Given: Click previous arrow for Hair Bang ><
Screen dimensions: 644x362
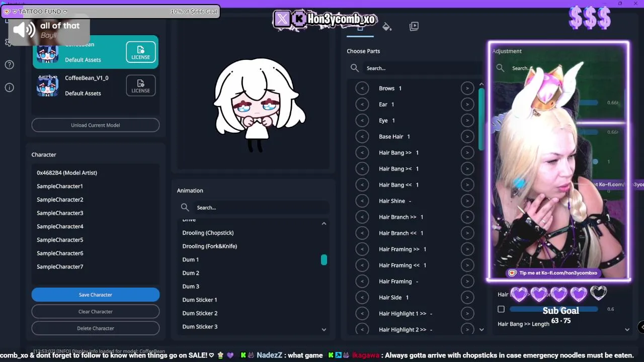Looking at the screenshot, I should click(362, 169).
